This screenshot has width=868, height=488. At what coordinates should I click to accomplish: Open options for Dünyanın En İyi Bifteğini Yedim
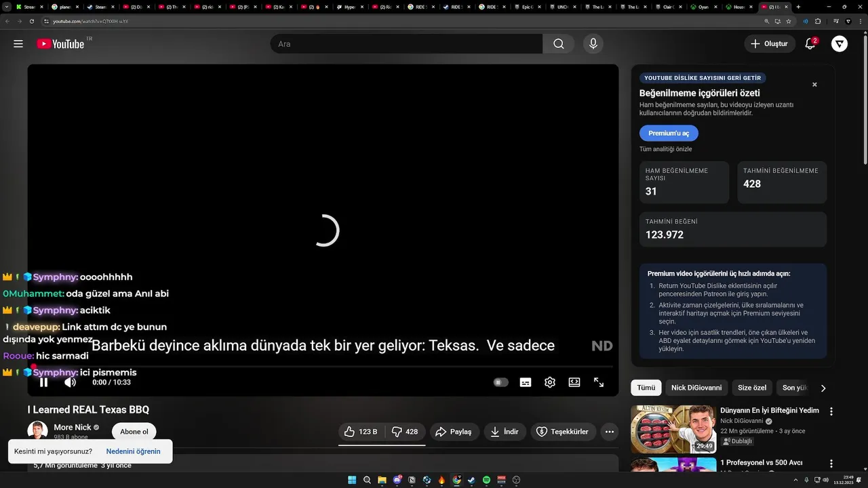[x=831, y=411]
